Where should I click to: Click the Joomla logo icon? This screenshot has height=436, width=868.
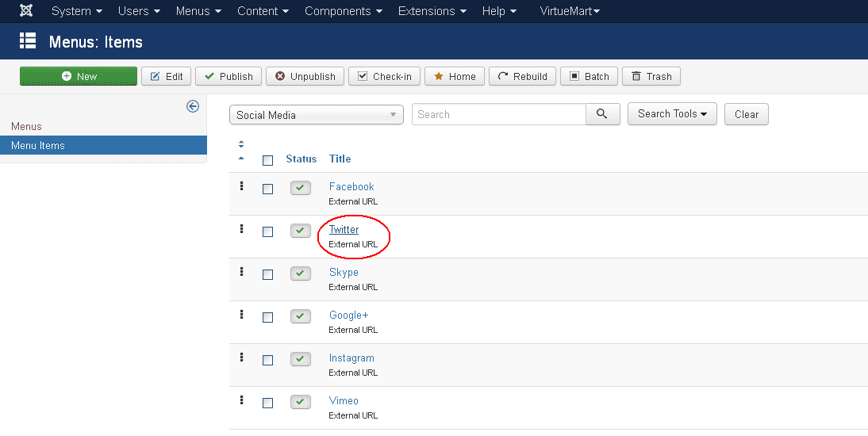26,10
